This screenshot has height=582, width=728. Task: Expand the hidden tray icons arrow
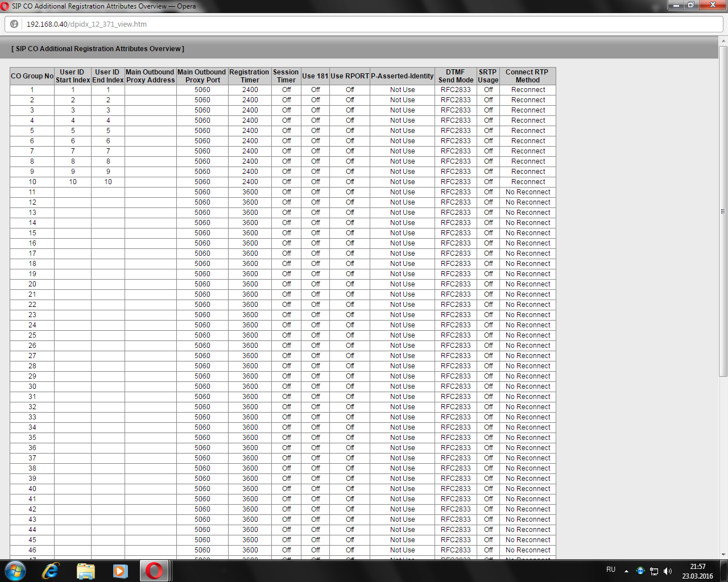pyautogui.click(x=626, y=571)
